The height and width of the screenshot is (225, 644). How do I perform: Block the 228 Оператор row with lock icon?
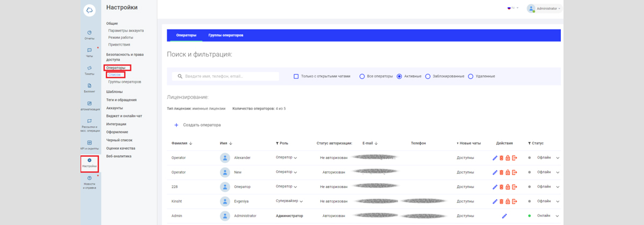[x=508, y=187]
